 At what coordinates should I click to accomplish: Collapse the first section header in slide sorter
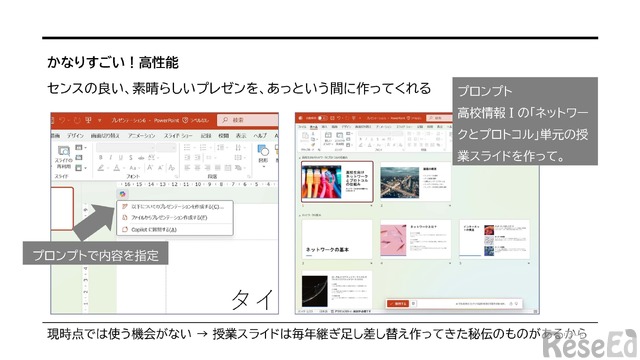[x=300, y=157]
